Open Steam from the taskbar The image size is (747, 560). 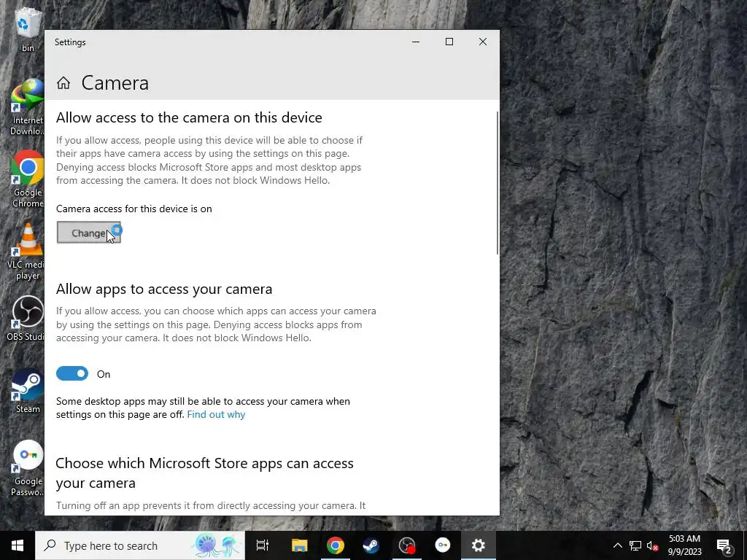click(371, 545)
